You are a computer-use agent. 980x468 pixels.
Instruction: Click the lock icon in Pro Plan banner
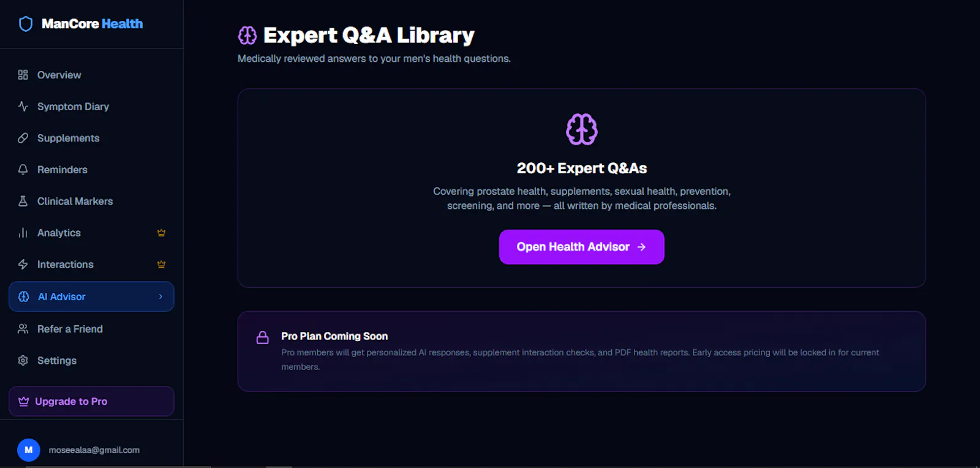[263, 338]
